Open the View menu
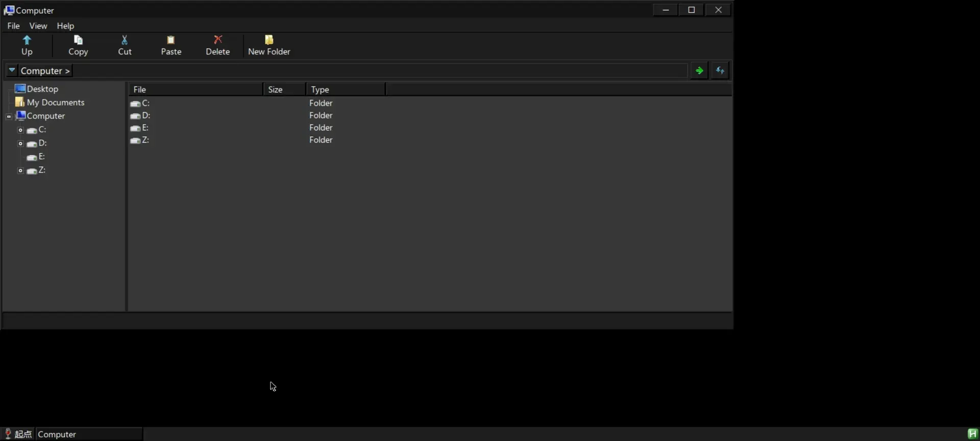The image size is (980, 441). (x=38, y=26)
